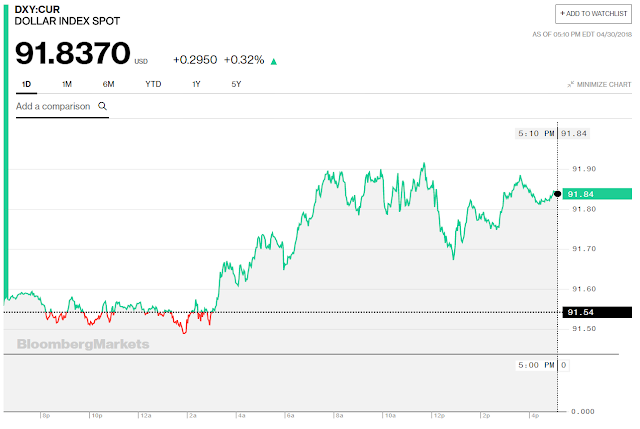Click the 0.000 volume axis label
Viewport: 640px width, 429px height.
tap(582, 411)
